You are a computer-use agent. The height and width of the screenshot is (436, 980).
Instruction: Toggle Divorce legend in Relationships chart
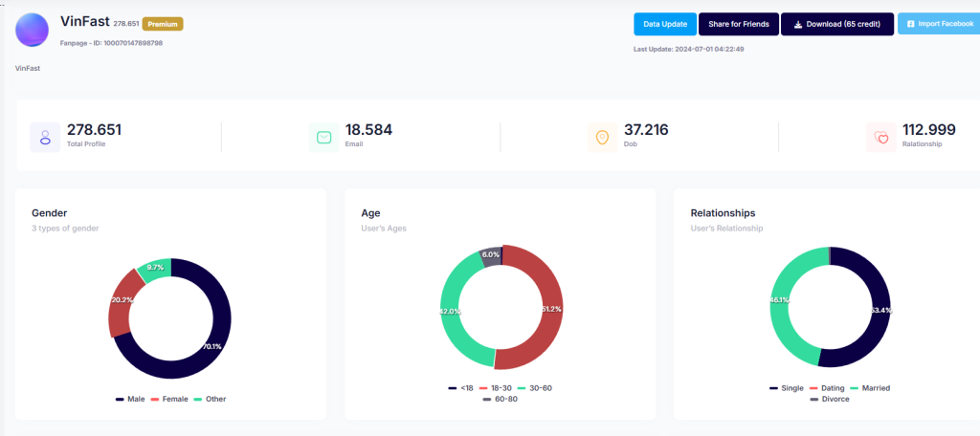click(830, 399)
